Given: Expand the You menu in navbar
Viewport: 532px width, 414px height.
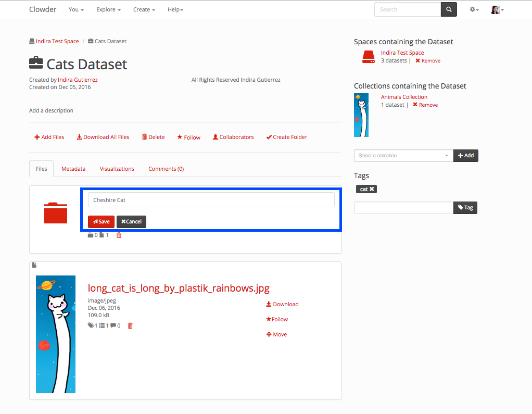Looking at the screenshot, I should (x=77, y=9).
